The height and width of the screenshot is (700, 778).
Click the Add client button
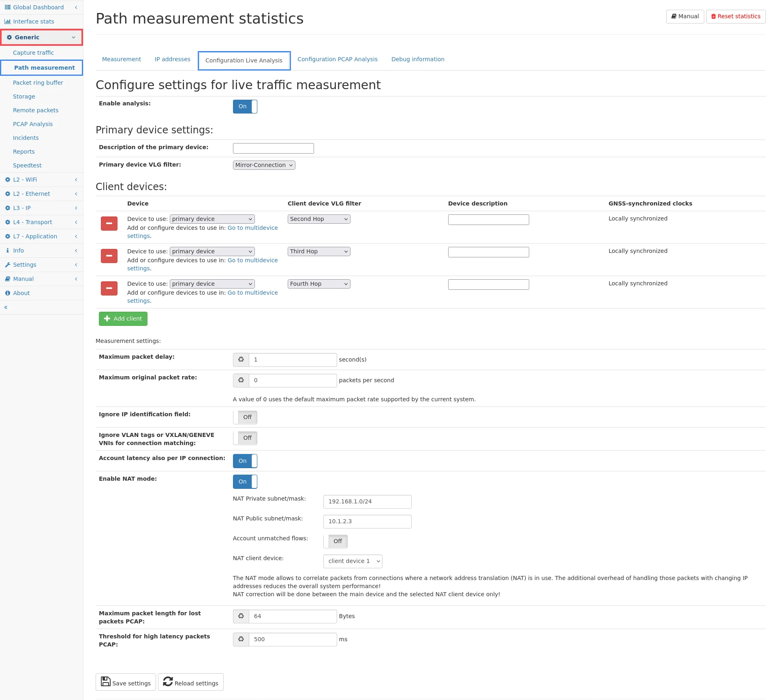tap(123, 319)
